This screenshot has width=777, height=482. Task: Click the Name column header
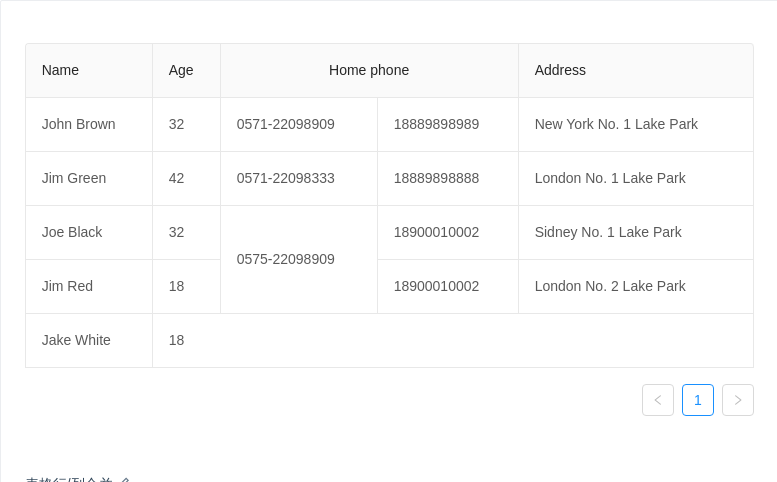89,70
